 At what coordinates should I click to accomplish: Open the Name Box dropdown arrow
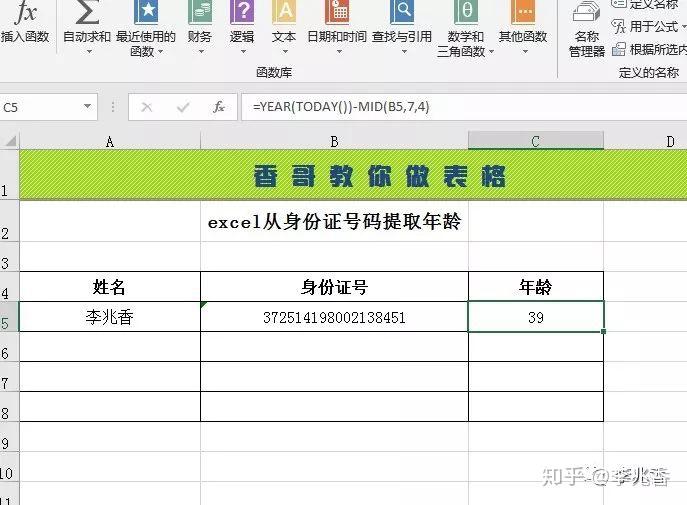tap(88, 106)
